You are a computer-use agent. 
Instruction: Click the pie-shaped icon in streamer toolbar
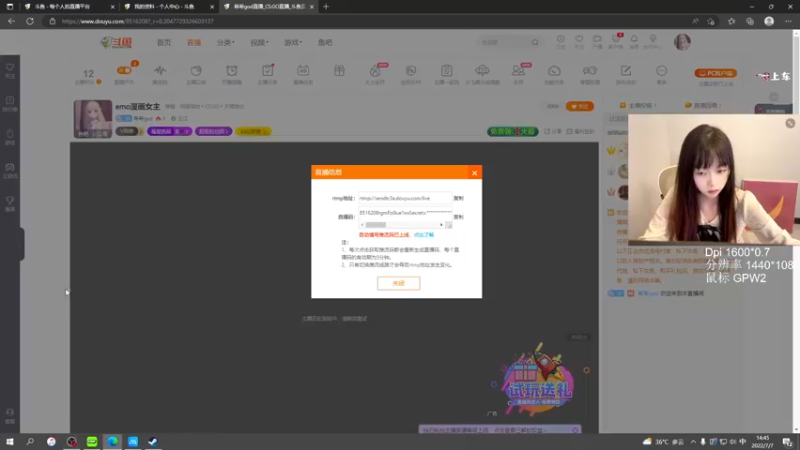196,71
